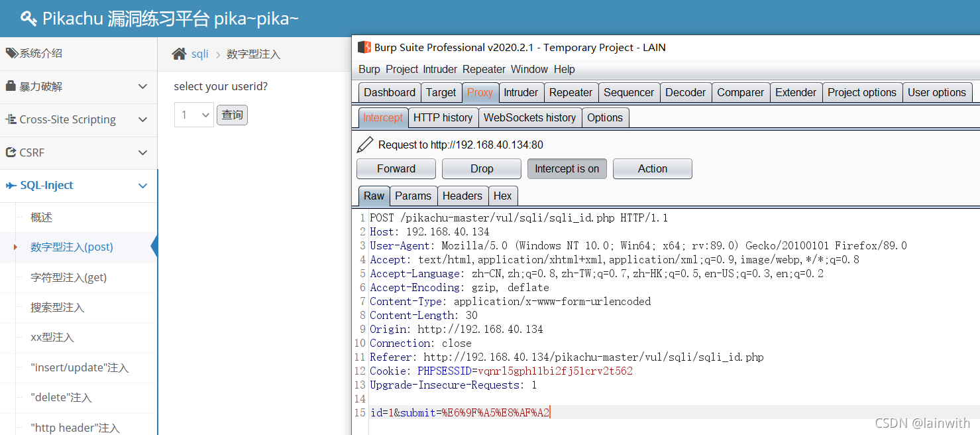980x435 pixels.
Task: Select "insert/update"注入 in sidebar
Action: pyautogui.click(x=80, y=367)
